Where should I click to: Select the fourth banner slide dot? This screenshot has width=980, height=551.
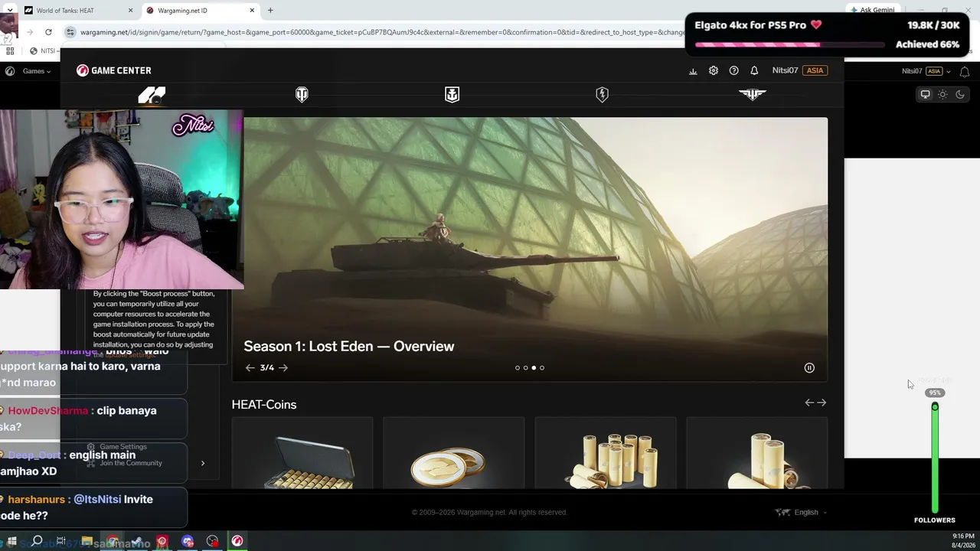pyautogui.click(x=542, y=368)
